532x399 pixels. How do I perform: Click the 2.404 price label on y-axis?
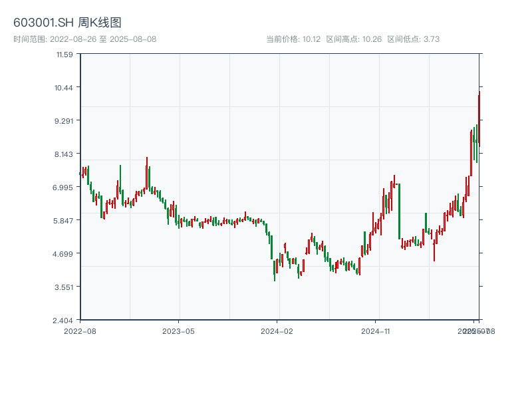tap(65, 321)
